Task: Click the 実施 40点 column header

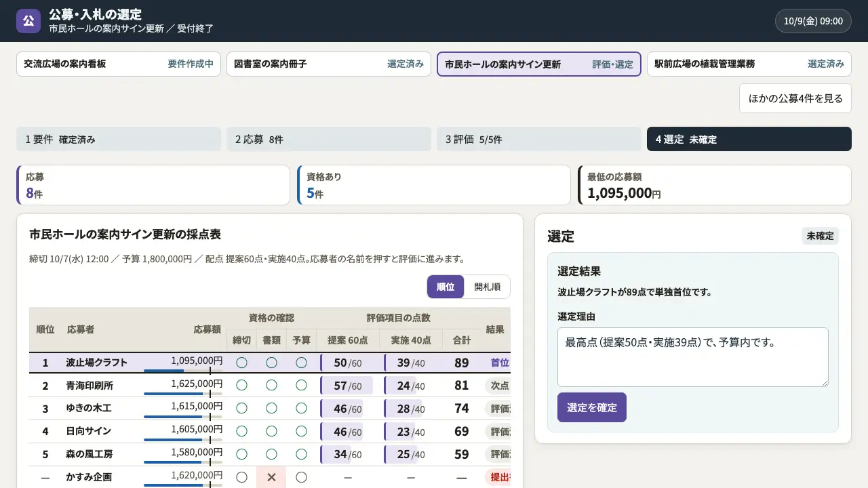Action: click(411, 340)
